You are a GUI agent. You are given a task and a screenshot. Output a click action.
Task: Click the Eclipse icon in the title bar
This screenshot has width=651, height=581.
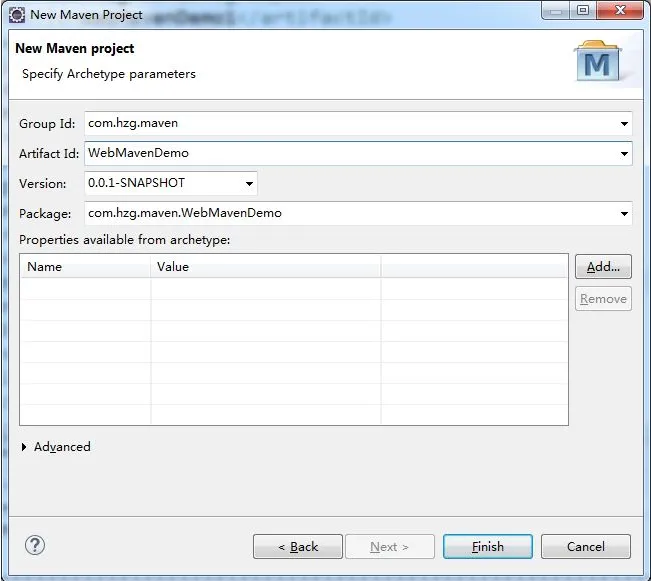pyautogui.click(x=17, y=15)
